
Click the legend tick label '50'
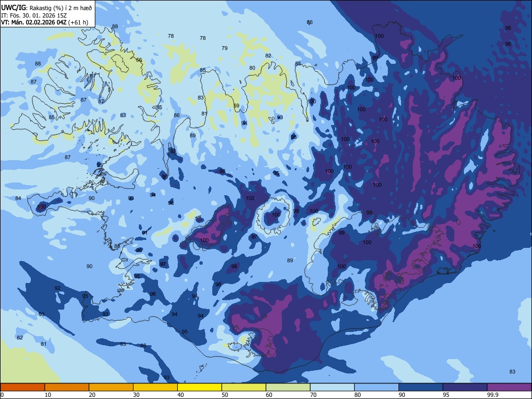(225, 395)
